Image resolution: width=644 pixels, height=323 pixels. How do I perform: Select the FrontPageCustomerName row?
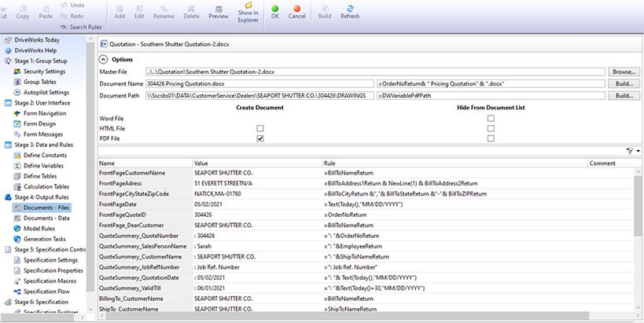pyautogui.click(x=366, y=173)
